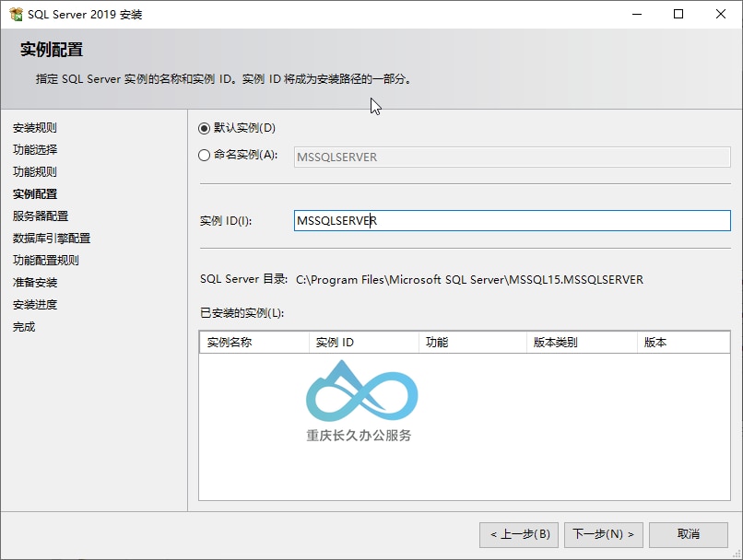Go to 安装规则 step in sidebar
This screenshot has height=560, width=743.
coord(35,128)
